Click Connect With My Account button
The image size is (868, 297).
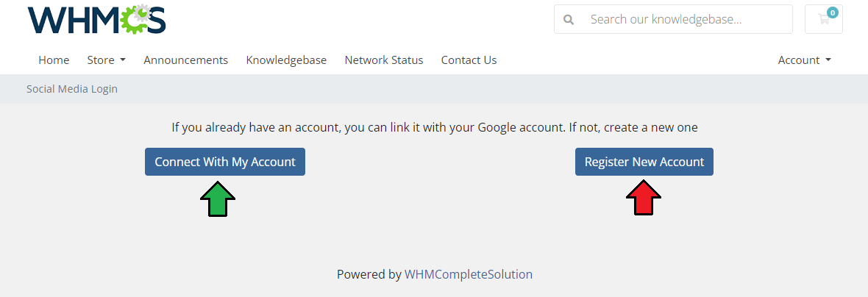[225, 162]
